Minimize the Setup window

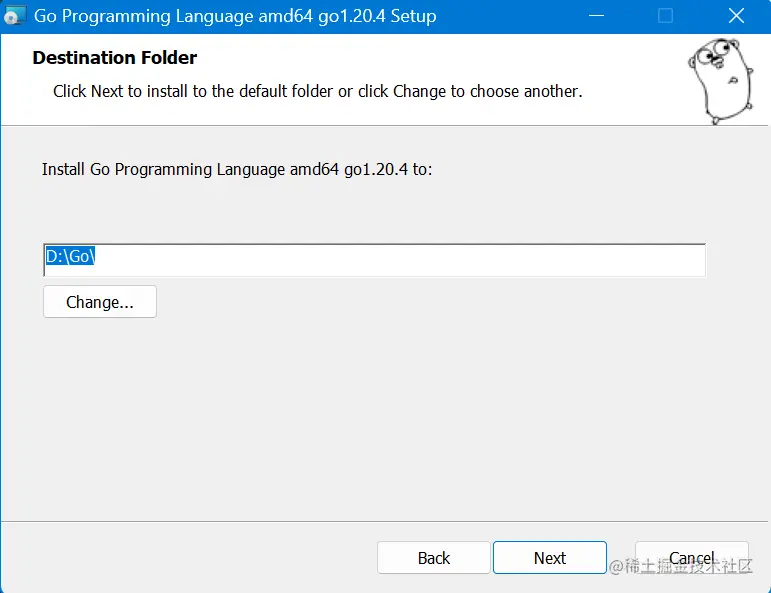[x=596, y=16]
